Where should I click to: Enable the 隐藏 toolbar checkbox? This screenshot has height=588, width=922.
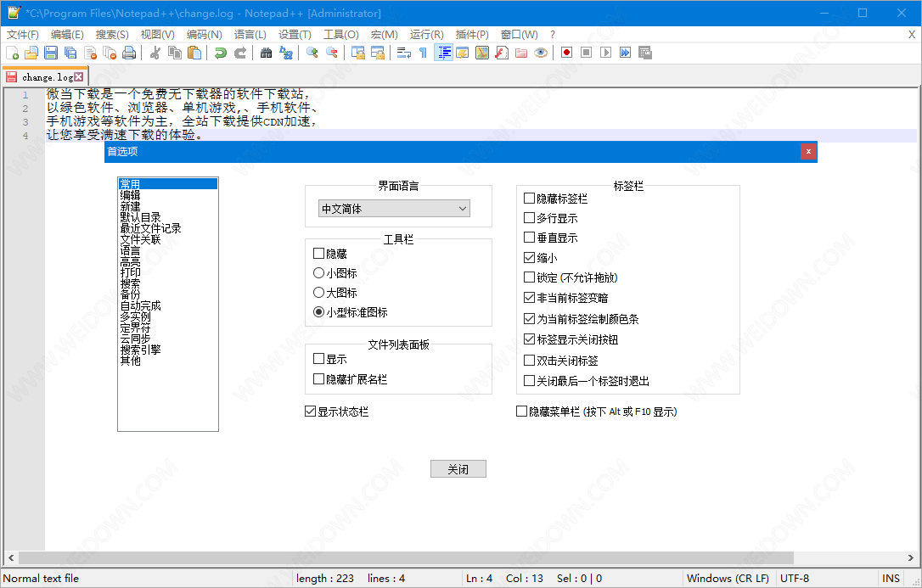(319, 254)
